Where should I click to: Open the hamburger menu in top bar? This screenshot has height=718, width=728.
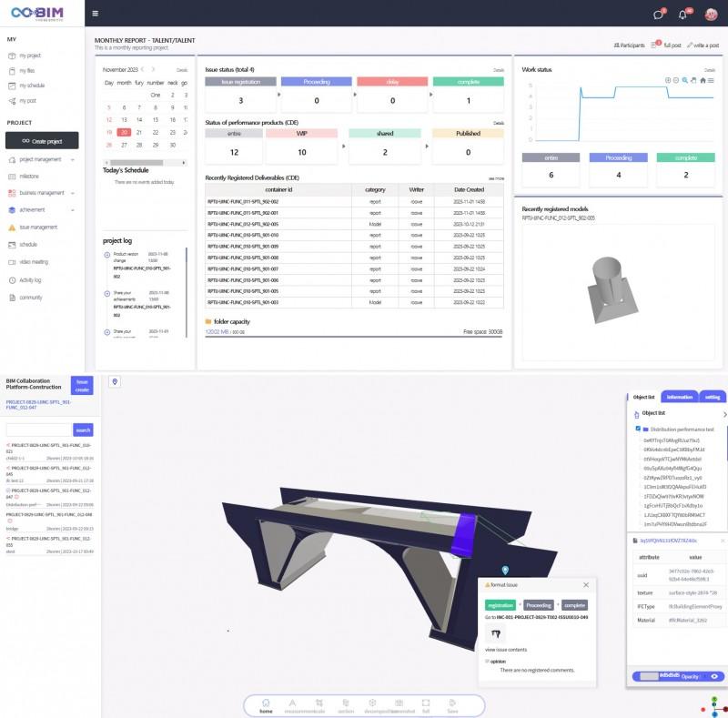coord(96,13)
